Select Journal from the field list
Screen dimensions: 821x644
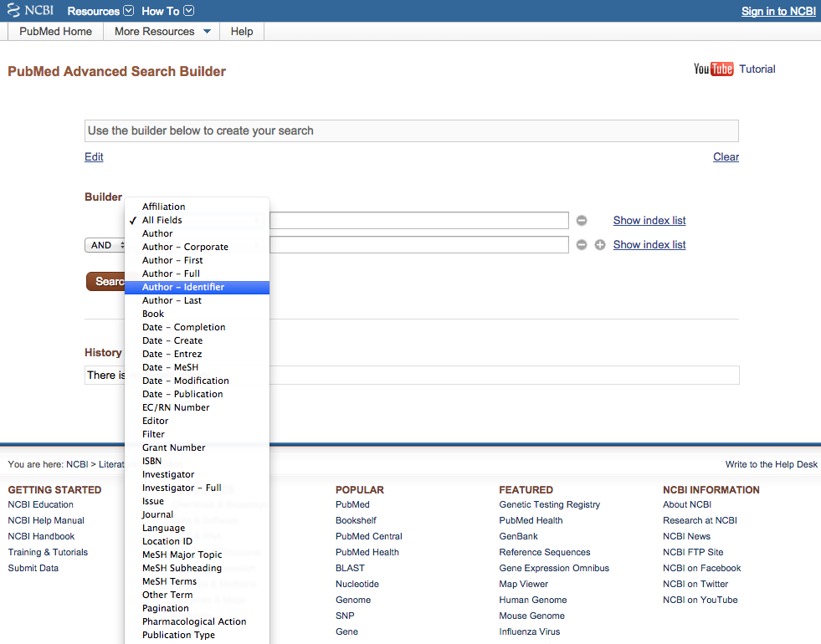click(197, 514)
